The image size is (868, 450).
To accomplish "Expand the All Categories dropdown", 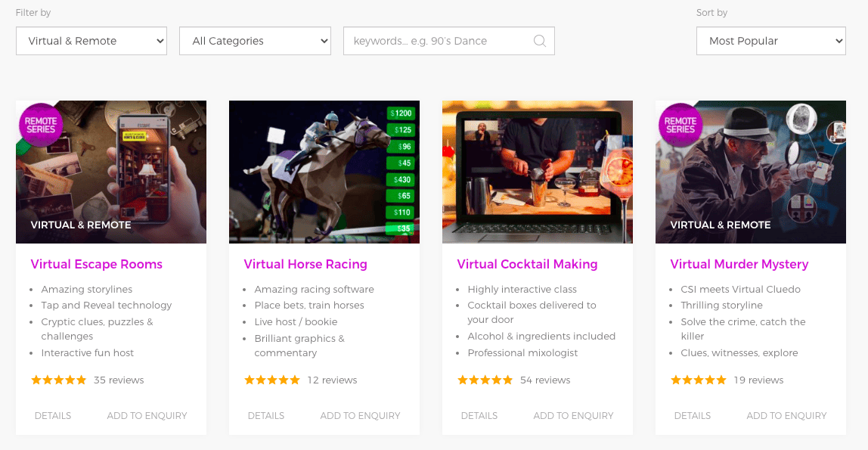I will click(x=255, y=42).
